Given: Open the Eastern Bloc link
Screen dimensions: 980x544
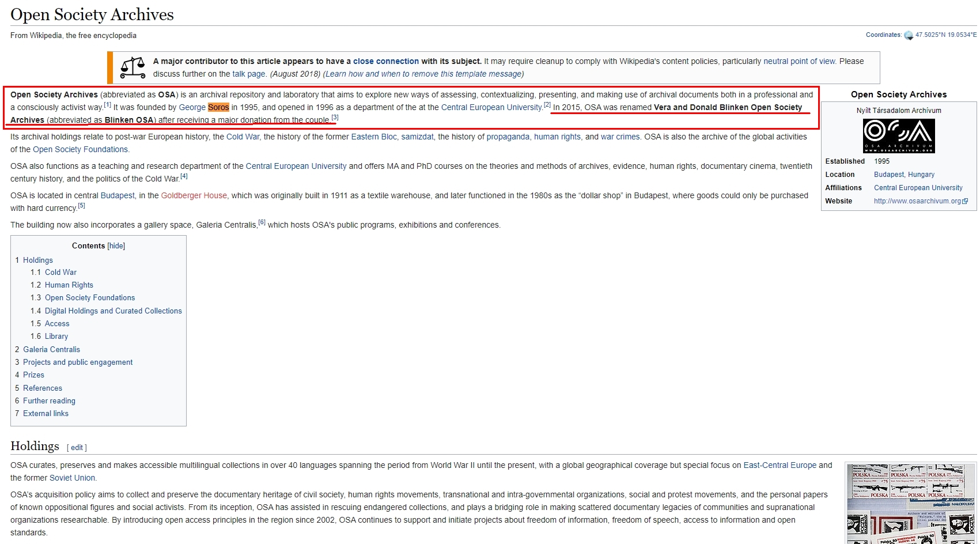Looking at the screenshot, I should pyautogui.click(x=374, y=137).
